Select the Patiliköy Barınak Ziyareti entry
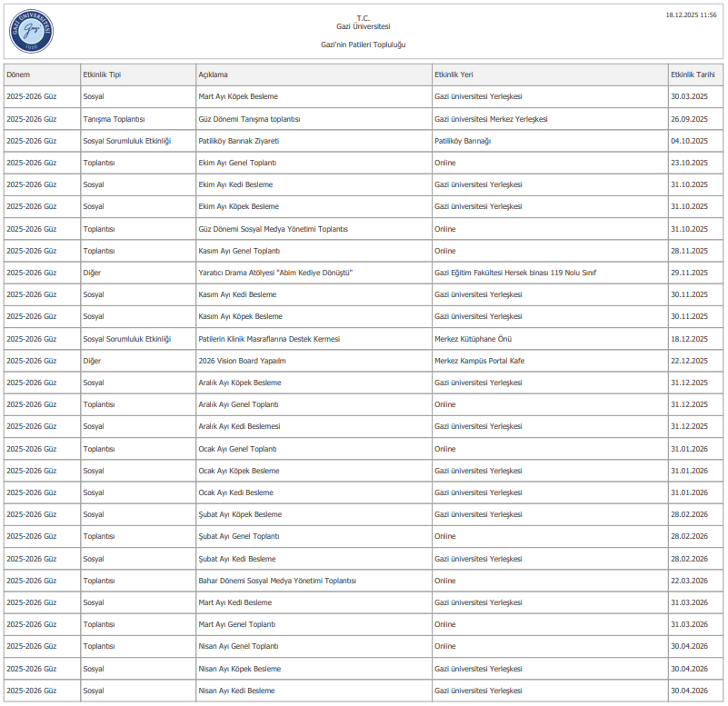This screenshot has height=706, width=728. tap(238, 141)
